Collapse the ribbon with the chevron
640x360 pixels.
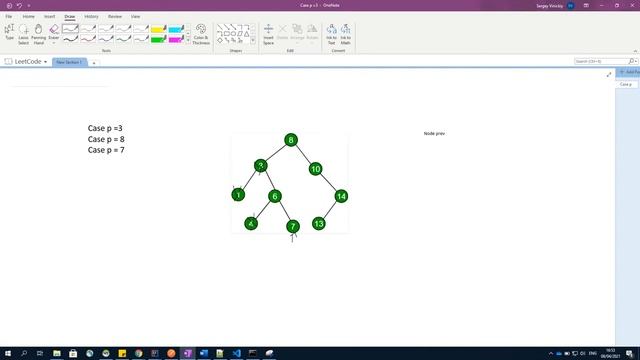[635, 51]
